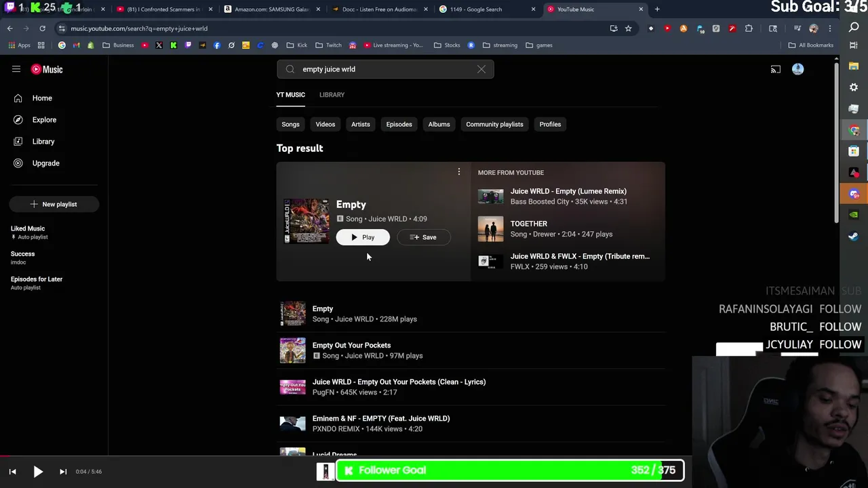868x488 pixels.
Task: Switch to the Amazon Samsung Galaxy tab
Action: point(271,9)
